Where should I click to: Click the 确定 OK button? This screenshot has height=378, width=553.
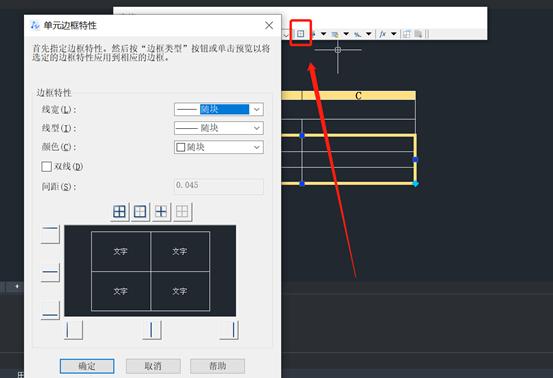click(87, 366)
